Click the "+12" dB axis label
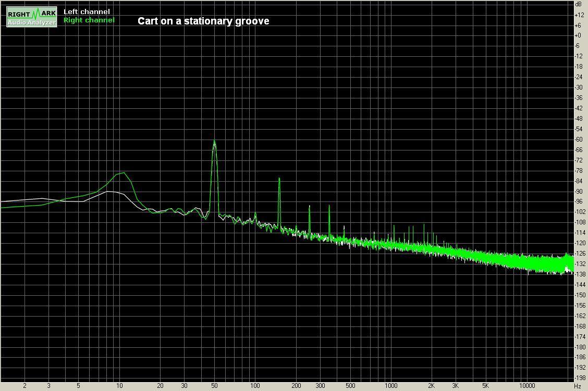This screenshot has width=588, height=391. [x=579, y=15]
